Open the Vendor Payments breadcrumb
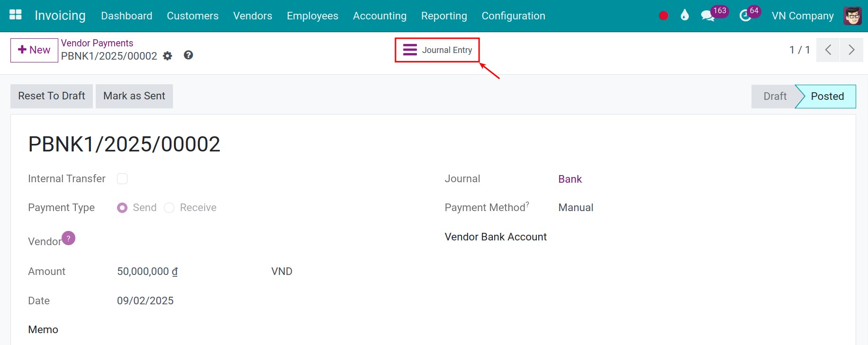868x345 pixels. (97, 43)
